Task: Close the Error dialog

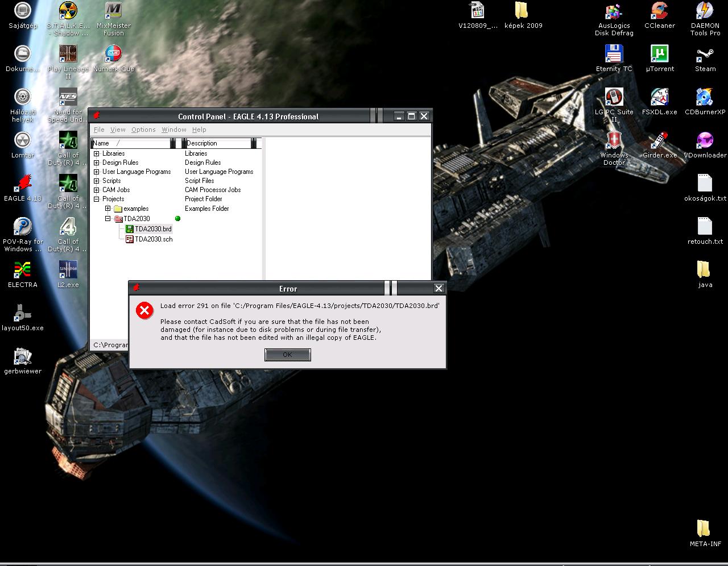Action: coord(439,288)
